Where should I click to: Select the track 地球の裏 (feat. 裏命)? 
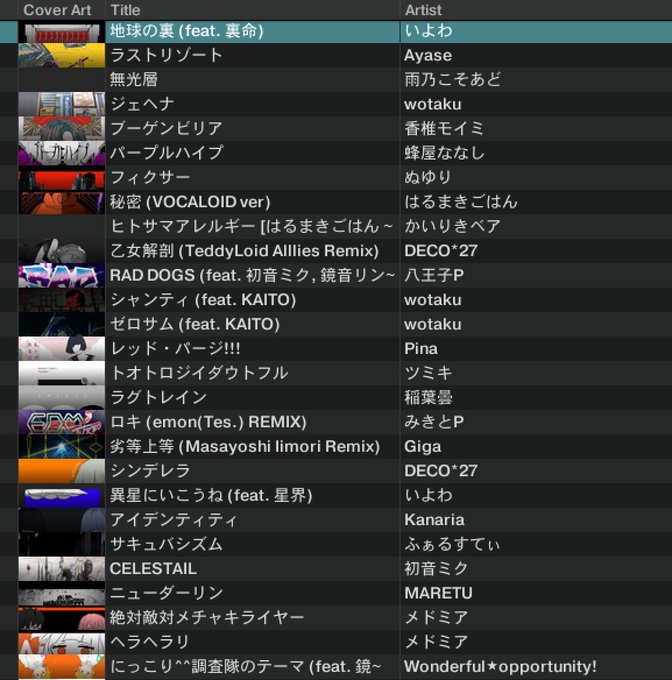(x=187, y=31)
